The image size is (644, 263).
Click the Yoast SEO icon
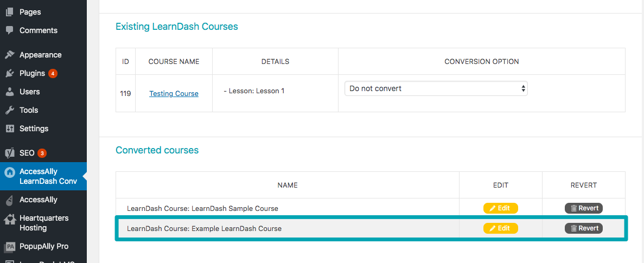tap(9, 153)
